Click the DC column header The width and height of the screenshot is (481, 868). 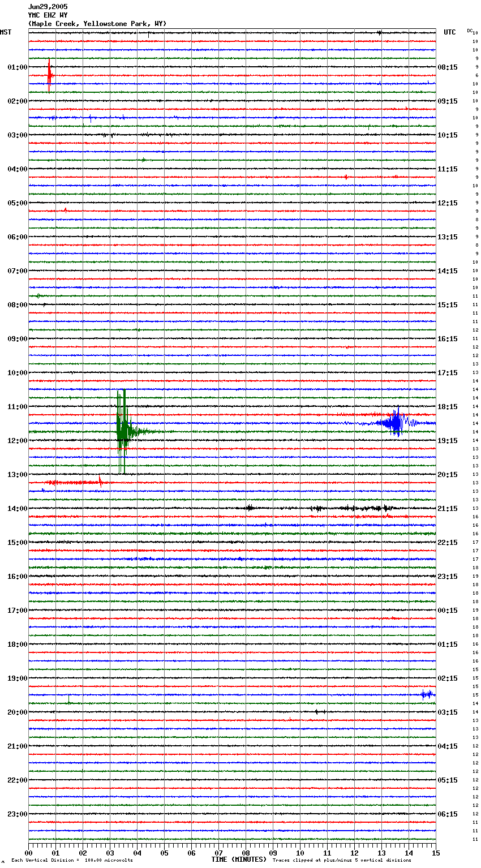[x=470, y=31]
